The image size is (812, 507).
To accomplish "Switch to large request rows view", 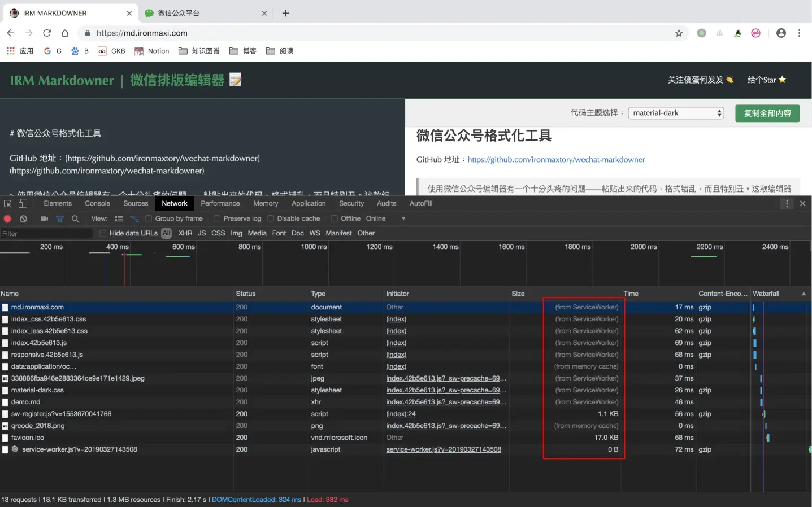I will [x=119, y=218].
